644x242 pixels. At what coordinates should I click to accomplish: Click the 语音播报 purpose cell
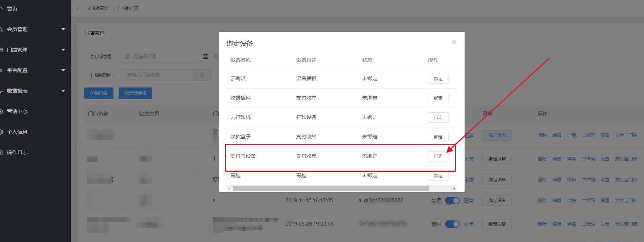(306, 78)
